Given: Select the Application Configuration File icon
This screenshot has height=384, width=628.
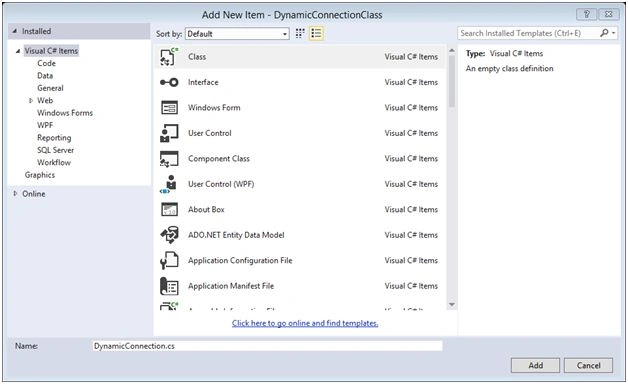Looking at the screenshot, I should point(169,261).
